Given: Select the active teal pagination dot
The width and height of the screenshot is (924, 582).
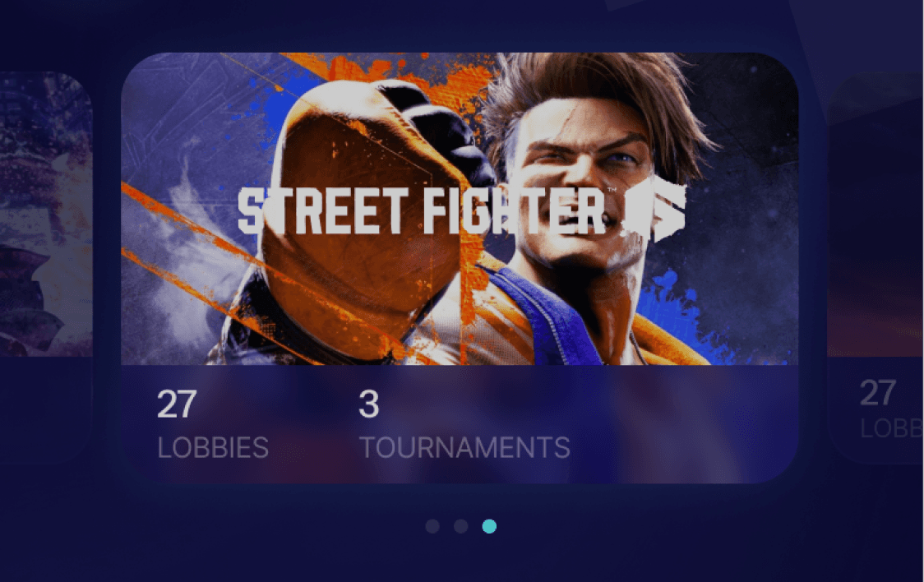Looking at the screenshot, I should (x=489, y=526).
